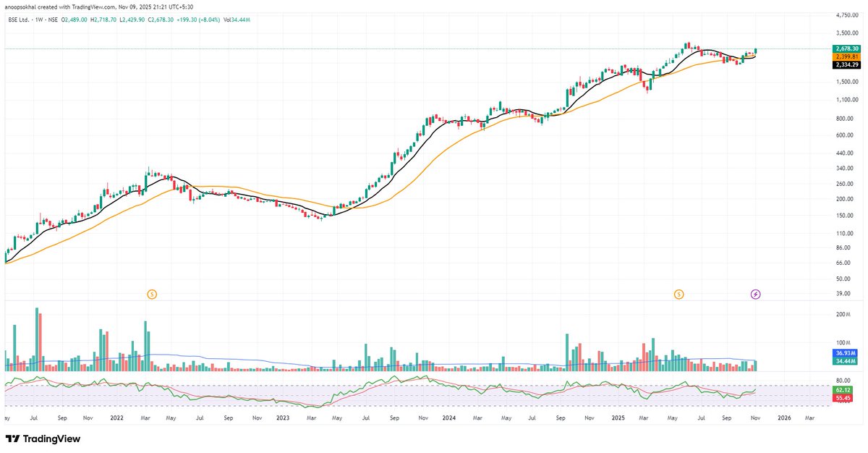The image size is (868, 453).
Task: Click the orange S marker below March 2022
Action: [152, 294]
